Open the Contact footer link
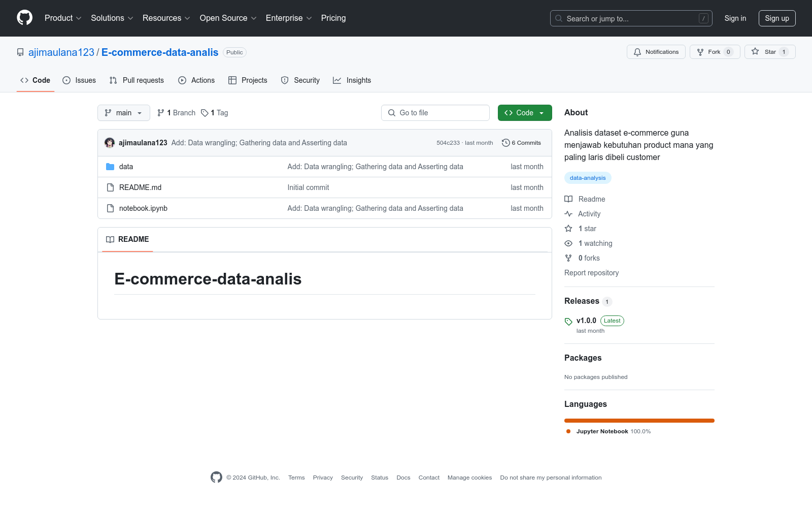The image size is (812, 508). click(429, 478)
